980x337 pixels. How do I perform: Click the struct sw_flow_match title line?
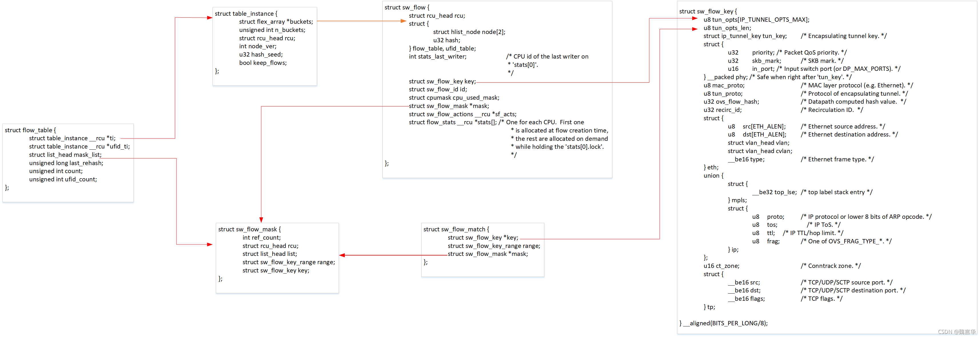pyautogui.click(x=456, y=229)
